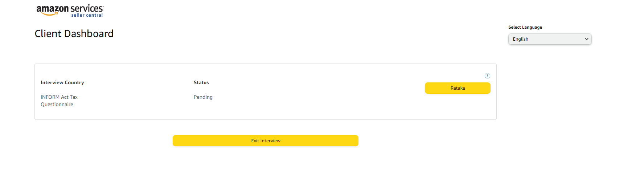Click the Retake button
The height and width of the screenshot is (187, 644).
(x=458, y=88)
